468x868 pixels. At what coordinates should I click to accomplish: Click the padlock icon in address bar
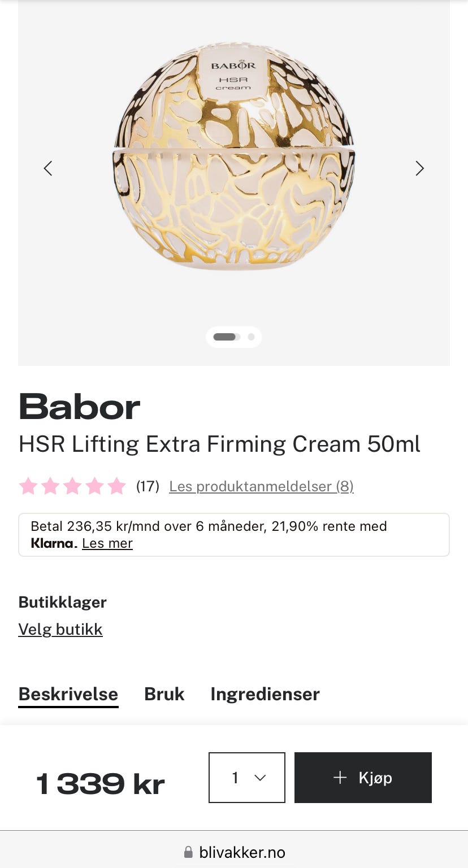(189, 852)
